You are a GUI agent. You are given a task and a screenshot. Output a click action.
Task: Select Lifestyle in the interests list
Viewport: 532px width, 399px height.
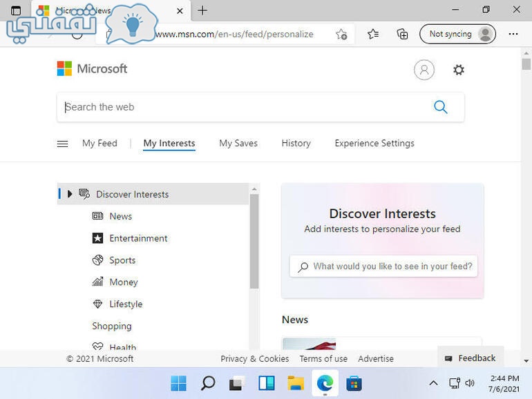[x=126, y=304]
